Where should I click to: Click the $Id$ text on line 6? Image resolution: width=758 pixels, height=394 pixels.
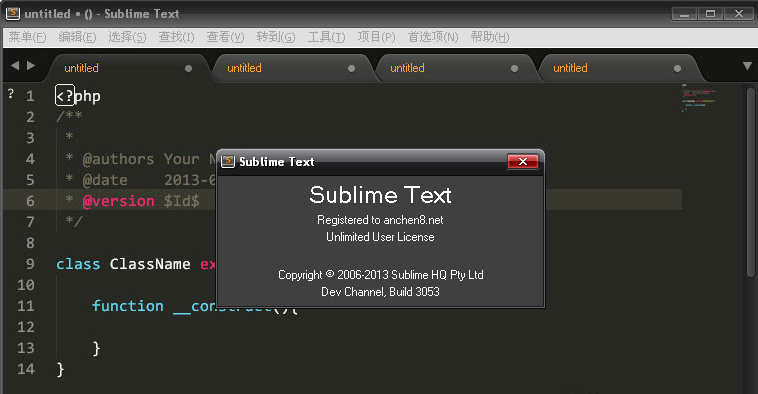pos(181,201)
